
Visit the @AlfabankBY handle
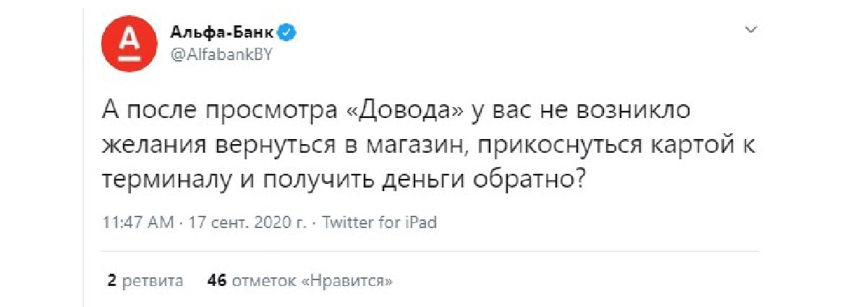coord(220,53)
